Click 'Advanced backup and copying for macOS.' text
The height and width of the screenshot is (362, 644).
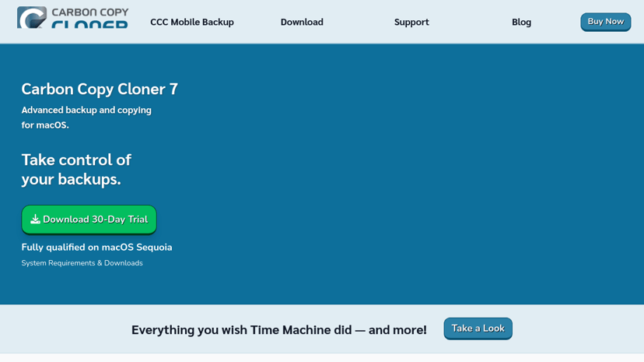click(x=86, y=118)
